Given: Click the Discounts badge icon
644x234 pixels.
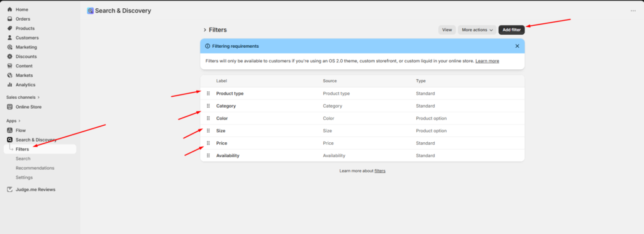Looking at the screenshot, I should [x=10, y=57].
